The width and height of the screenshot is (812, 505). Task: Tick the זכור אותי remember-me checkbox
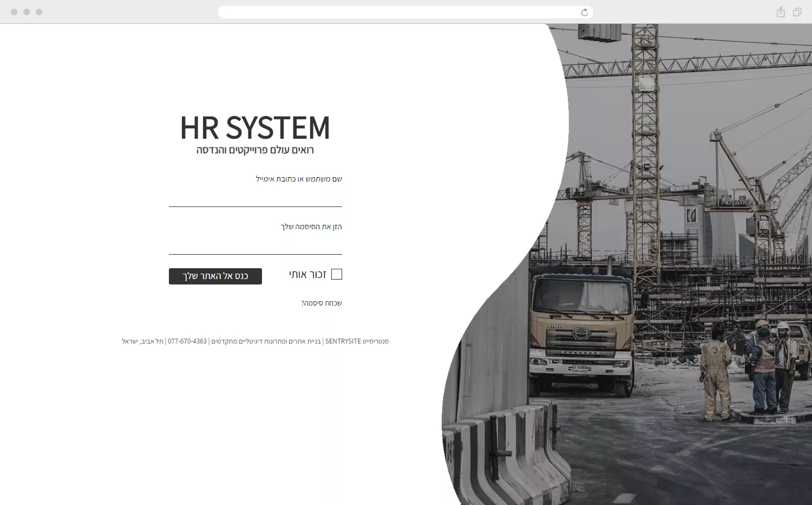coord(337,274)
